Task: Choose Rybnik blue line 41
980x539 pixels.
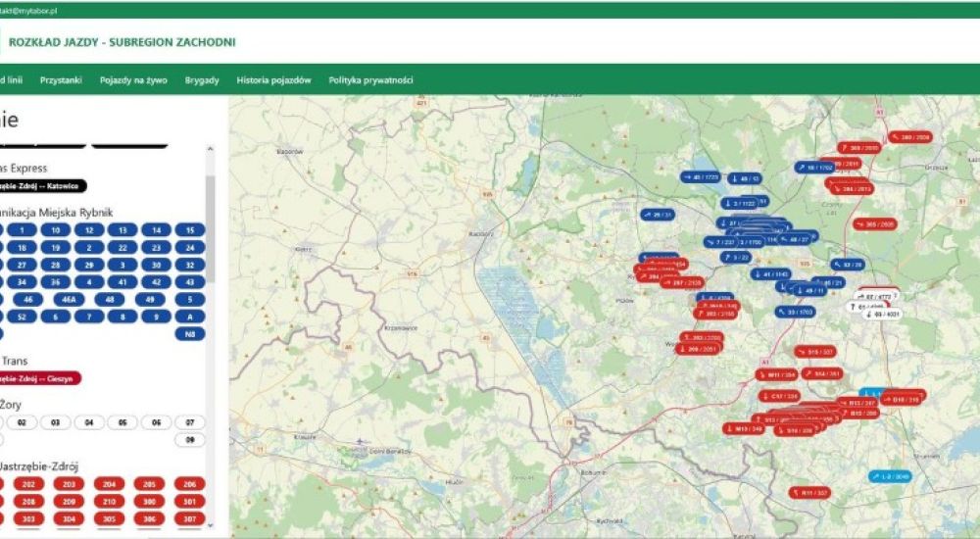Action: (122, 282)
